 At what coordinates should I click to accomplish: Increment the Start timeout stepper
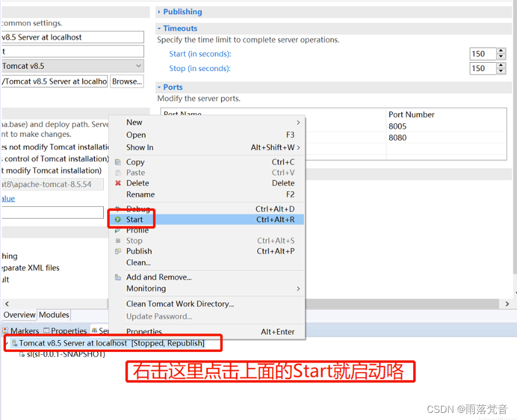[501, 51]
